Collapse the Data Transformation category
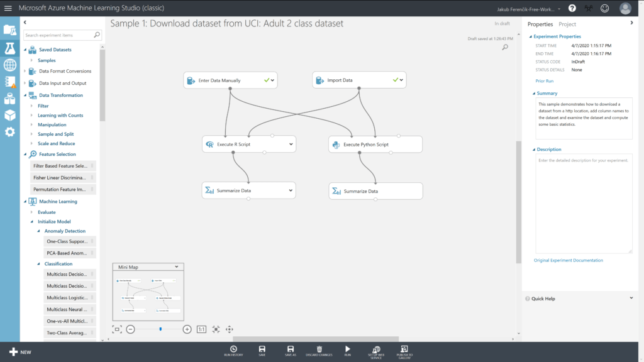Screen dimensions: 644x362 point(25,96)
